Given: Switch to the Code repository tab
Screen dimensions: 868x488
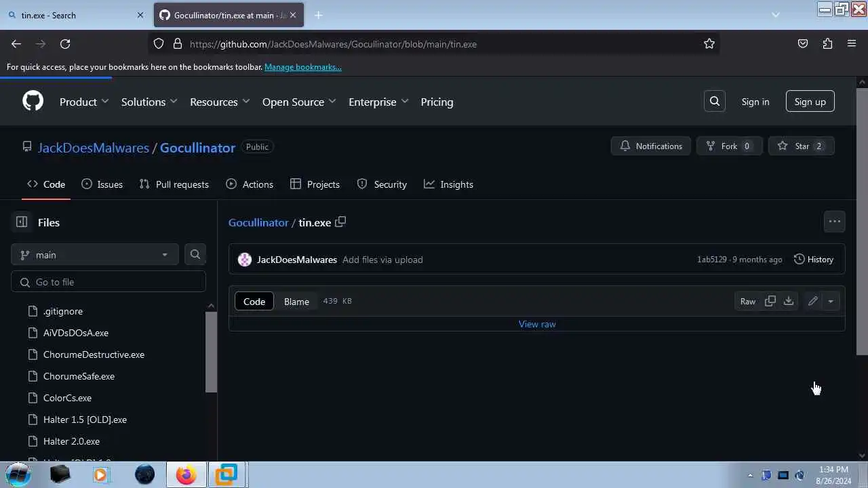Looking at the screenshot, I should 46,184.
